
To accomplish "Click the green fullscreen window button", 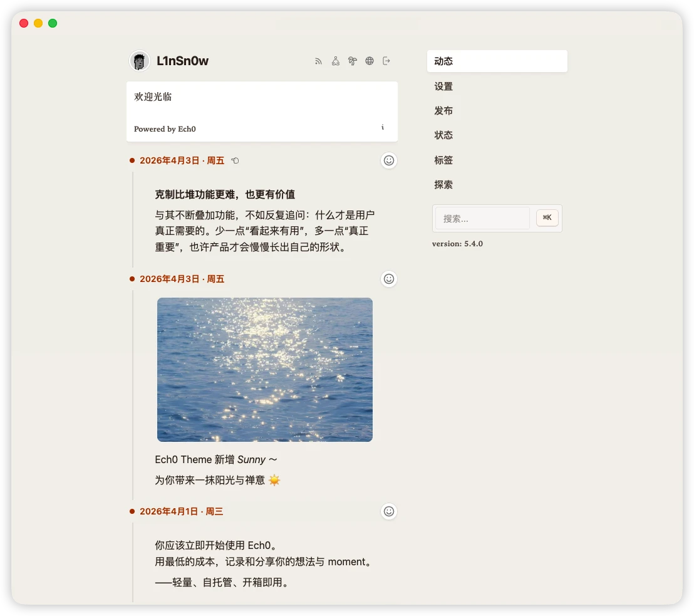I will pyautogui.click(x=53, y=23).
